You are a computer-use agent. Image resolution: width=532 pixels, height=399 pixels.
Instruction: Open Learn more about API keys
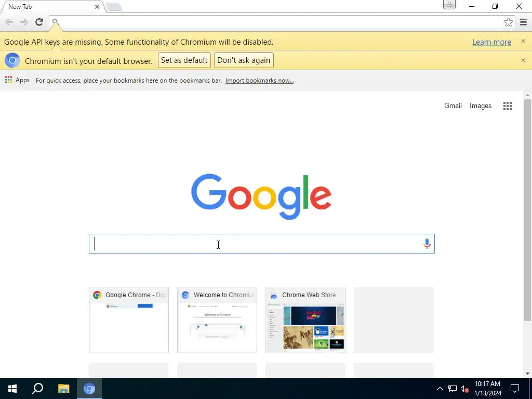pos(491,42)
